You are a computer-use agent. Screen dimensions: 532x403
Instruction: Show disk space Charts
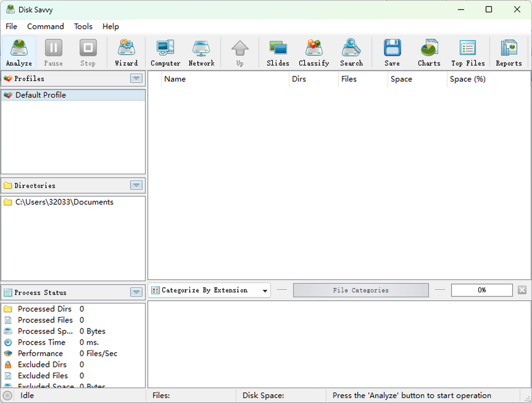point(428,51)
